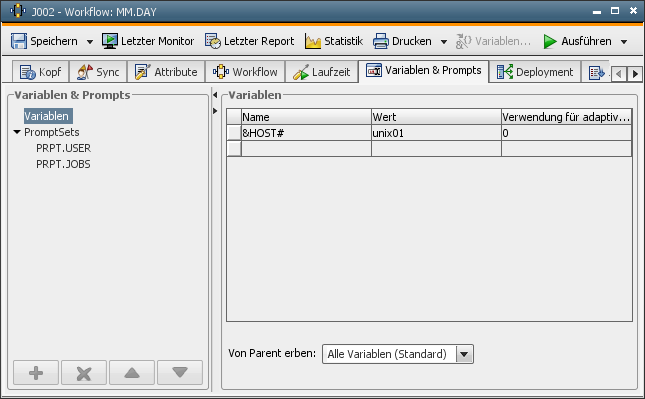Open the Speichern dropdown arrow

[89, 42]
